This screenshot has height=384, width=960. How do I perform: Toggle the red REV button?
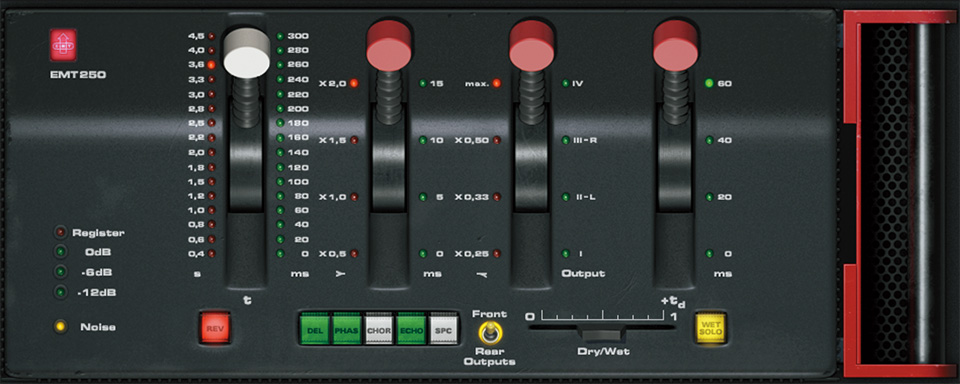click(215, 328)
